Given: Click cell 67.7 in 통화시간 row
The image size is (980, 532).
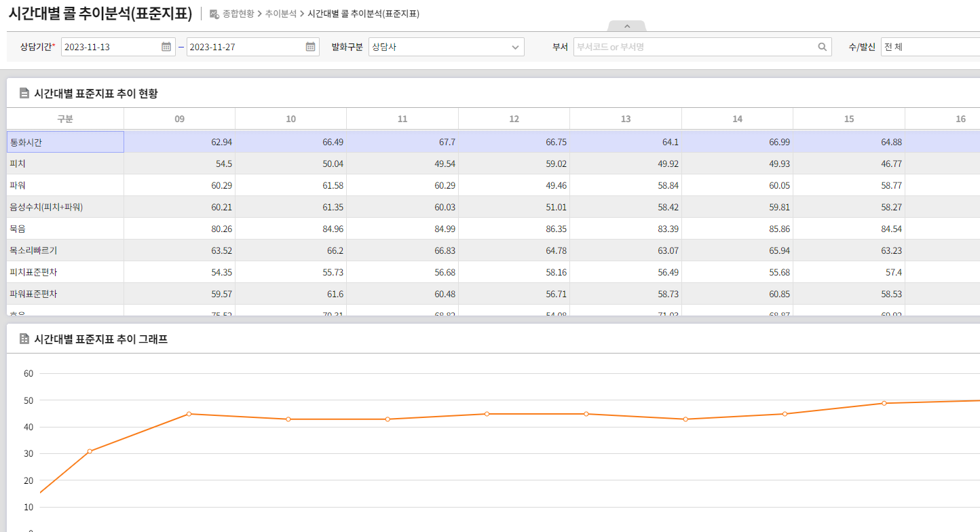Looking at the screenshot, I should [x=402, y=142].
